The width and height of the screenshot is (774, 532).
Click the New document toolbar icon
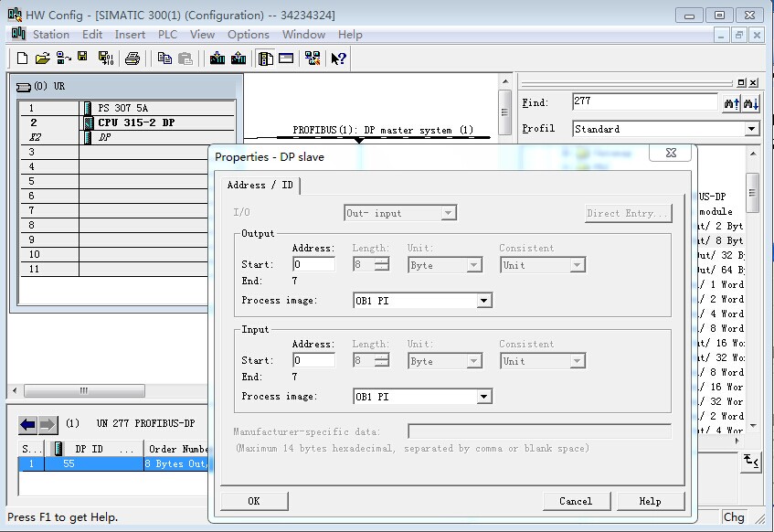click(23, 59)
